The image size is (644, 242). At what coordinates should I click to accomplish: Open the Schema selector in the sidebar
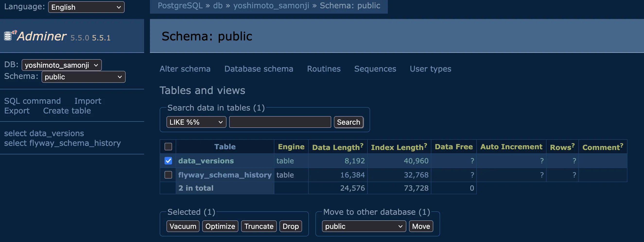tap(84, 77)
